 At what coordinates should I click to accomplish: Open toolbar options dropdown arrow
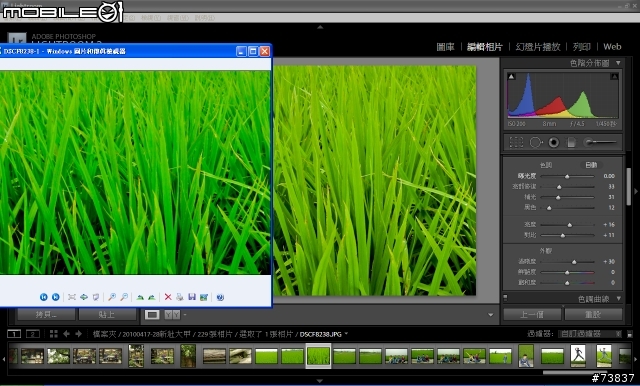pos(491,315)
